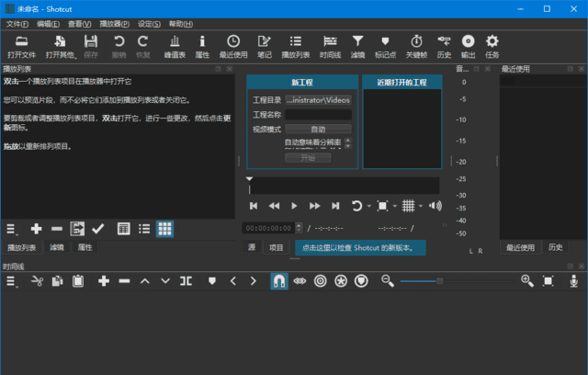The width and height of the screenshot is (588, 375).
Task: Open the 任务 jobs toolbar icon
Action: pyautogui.click(x=492, y=47)
